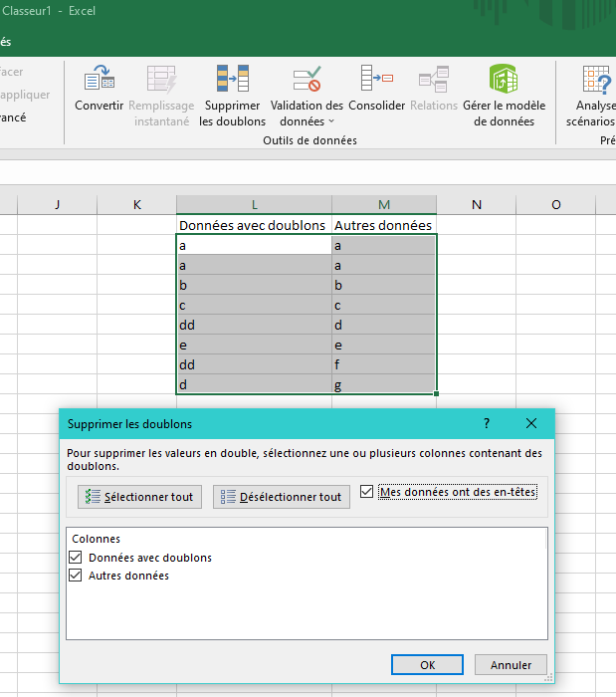Select the cell containing 'f'
This screenshot has height=697, width=616.
tap(384, 364)
